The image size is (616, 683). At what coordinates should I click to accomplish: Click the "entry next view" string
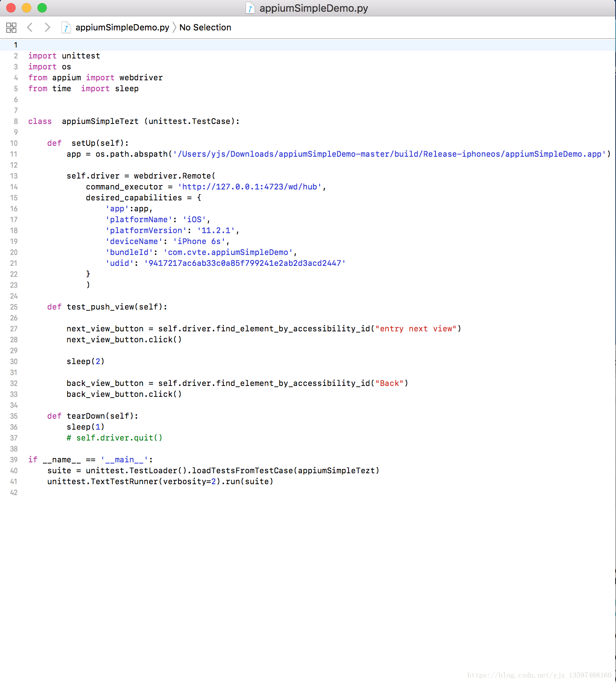point(416,329)
